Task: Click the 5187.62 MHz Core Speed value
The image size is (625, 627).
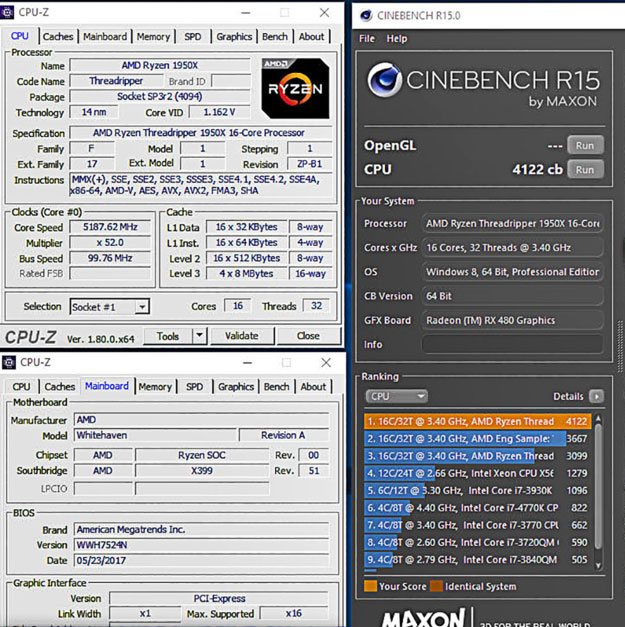Action: tap(110, 227)
